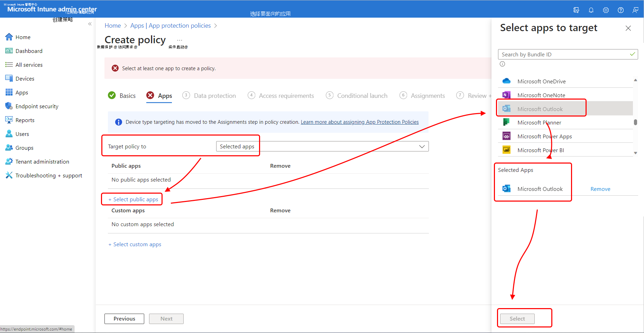
Task: Click No public apps selected text
Action: 141,179
